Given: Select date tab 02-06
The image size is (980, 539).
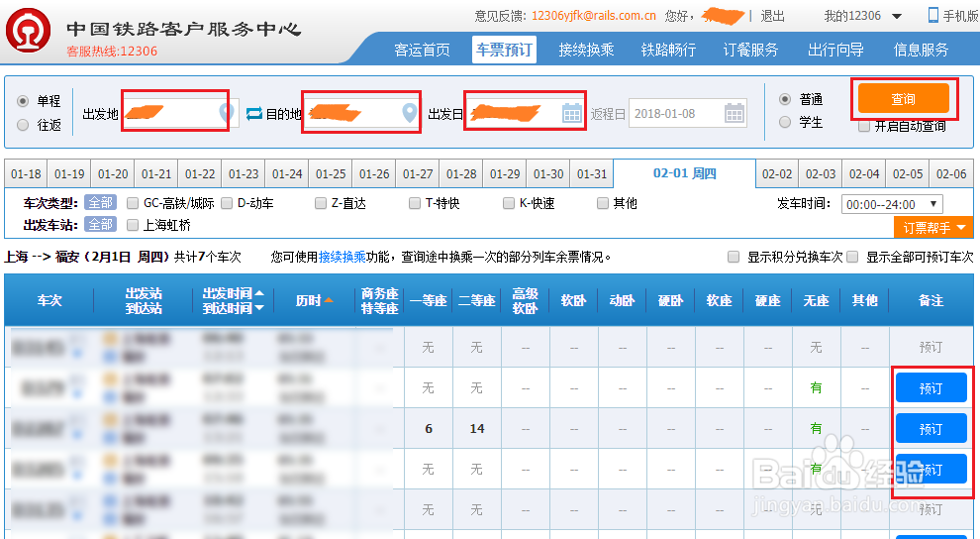Looking at the screenshot, I should click(x=951, y=173).
